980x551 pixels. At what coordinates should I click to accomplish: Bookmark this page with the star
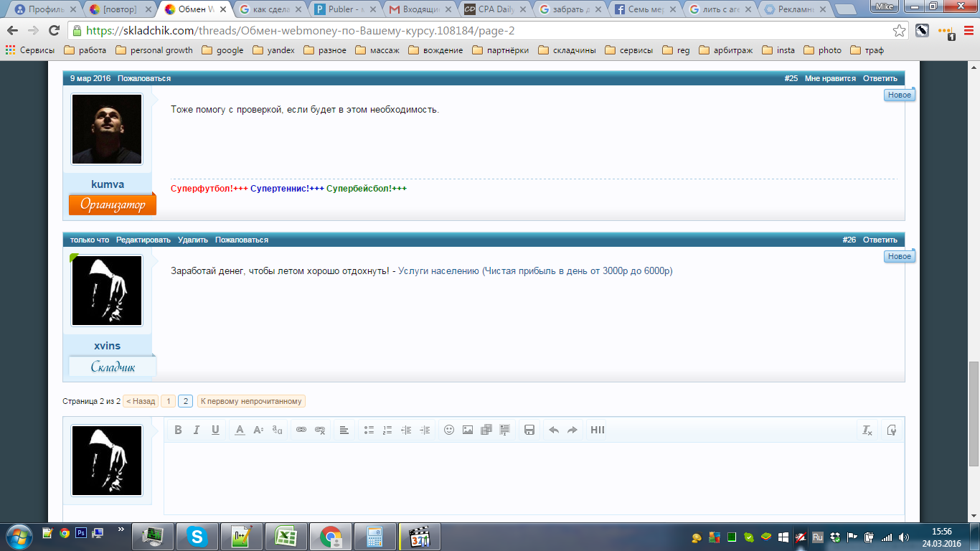pyautogui.click(x=899, y=31)
